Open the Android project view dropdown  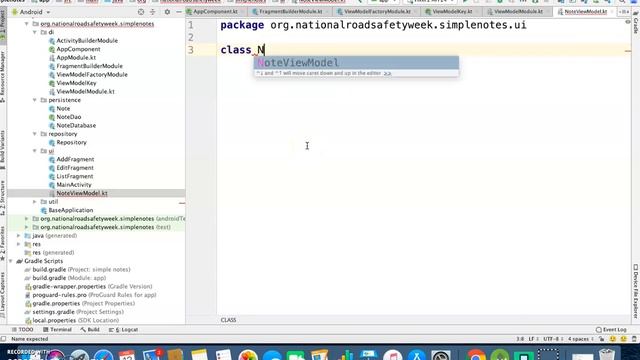point(31,12)
